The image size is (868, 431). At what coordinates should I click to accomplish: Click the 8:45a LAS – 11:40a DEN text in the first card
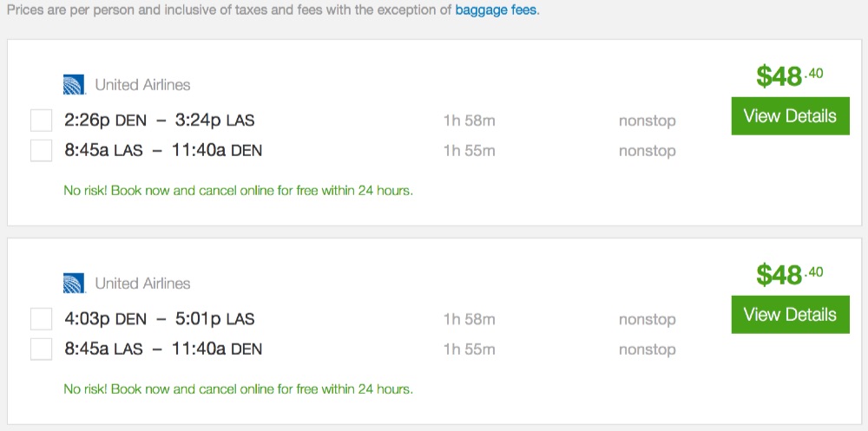(x=163, y=151)
